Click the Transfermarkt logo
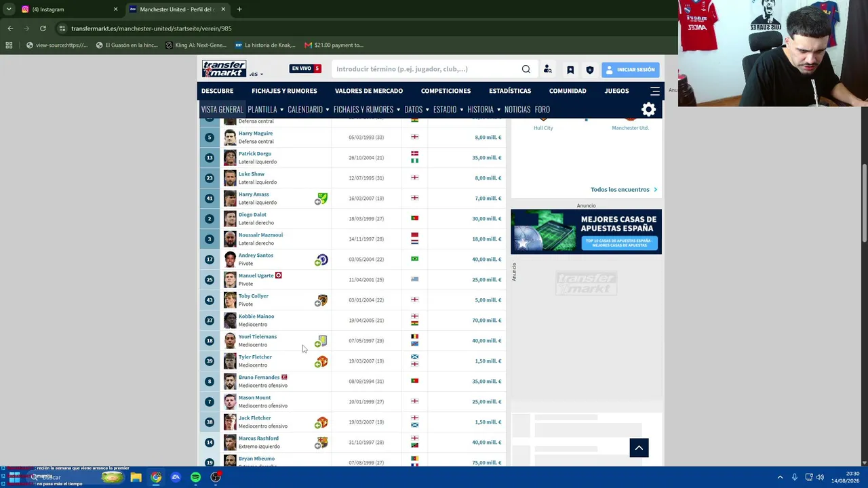This screenshot has width=868, height=488. tap(224, 69)
